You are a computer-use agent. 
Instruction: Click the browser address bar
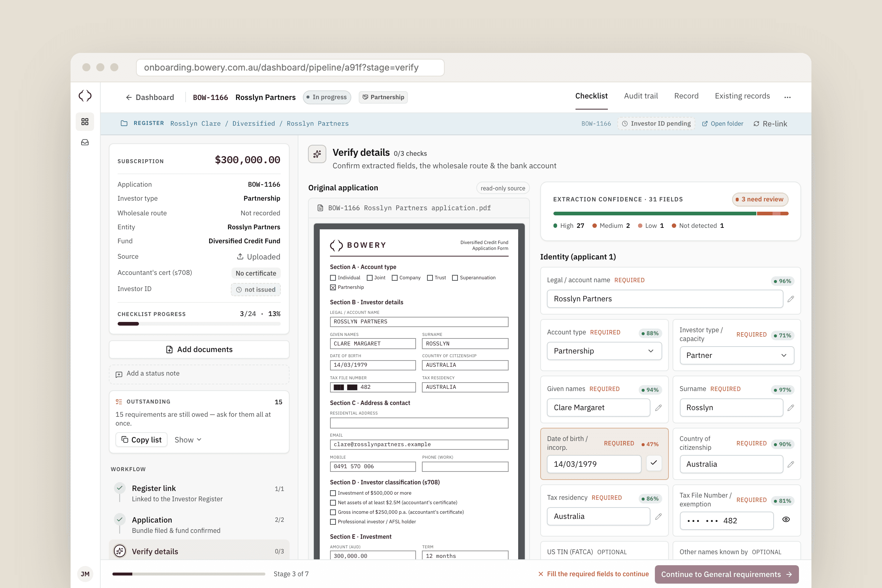(290, 68)
